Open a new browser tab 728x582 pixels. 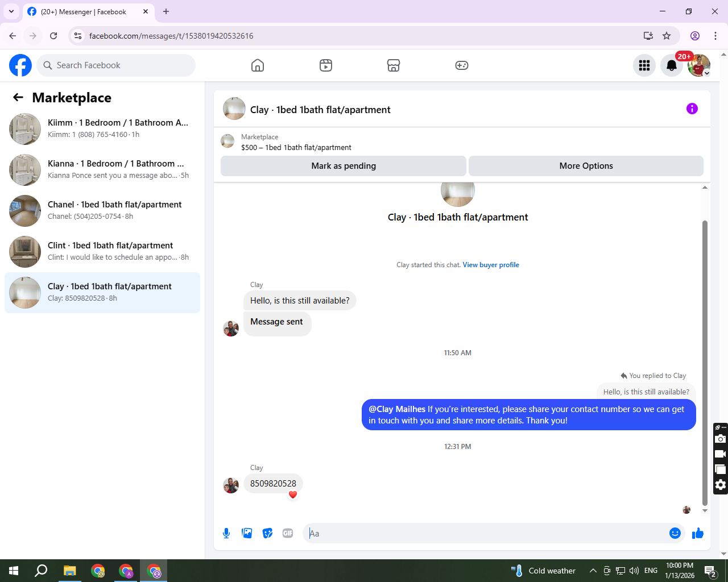click(x=166, y=11)
